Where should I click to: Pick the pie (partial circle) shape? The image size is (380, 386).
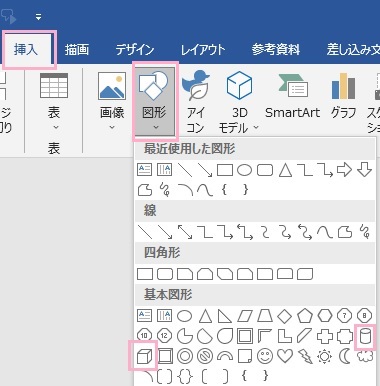185,336
